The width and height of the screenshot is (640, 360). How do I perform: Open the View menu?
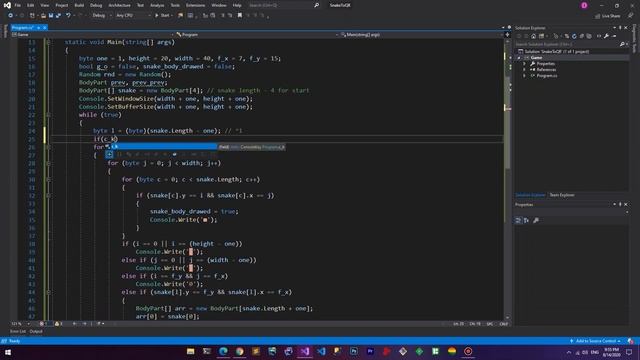click(44, 5)
